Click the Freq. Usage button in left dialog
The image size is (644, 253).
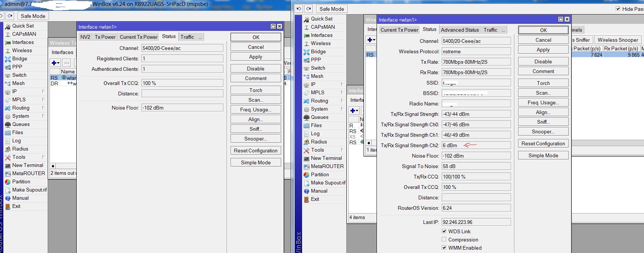click(x=256, y=110)
